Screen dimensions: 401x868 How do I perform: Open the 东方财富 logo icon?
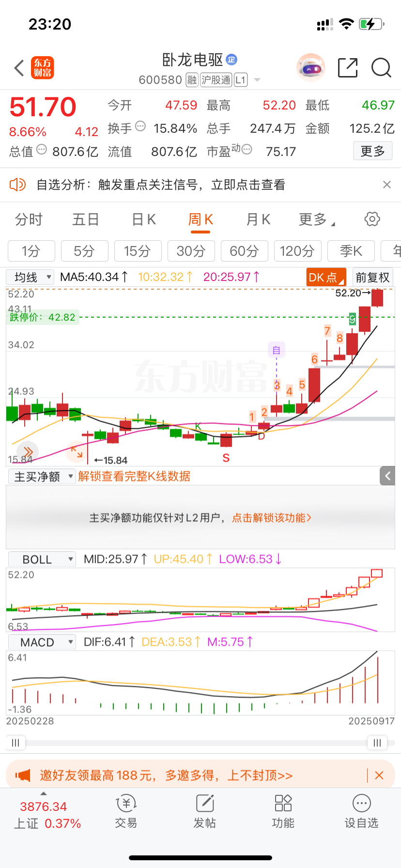point(43,68)
